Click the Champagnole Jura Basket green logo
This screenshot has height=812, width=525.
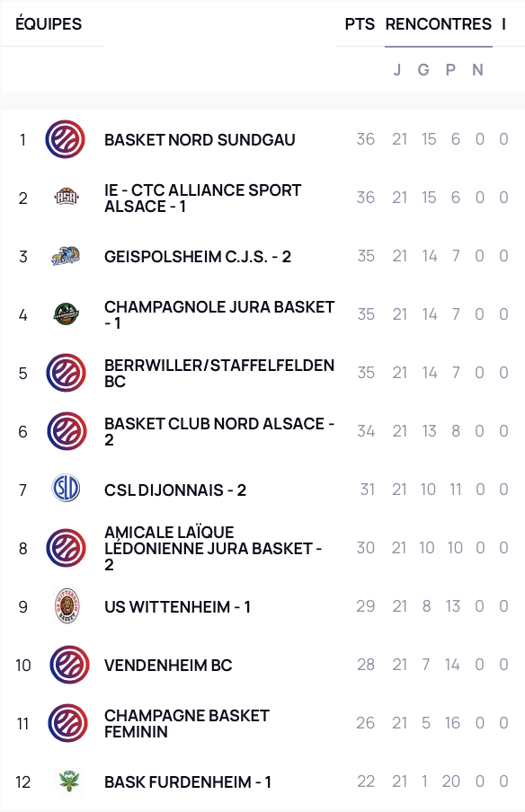(x=67, y=313)
